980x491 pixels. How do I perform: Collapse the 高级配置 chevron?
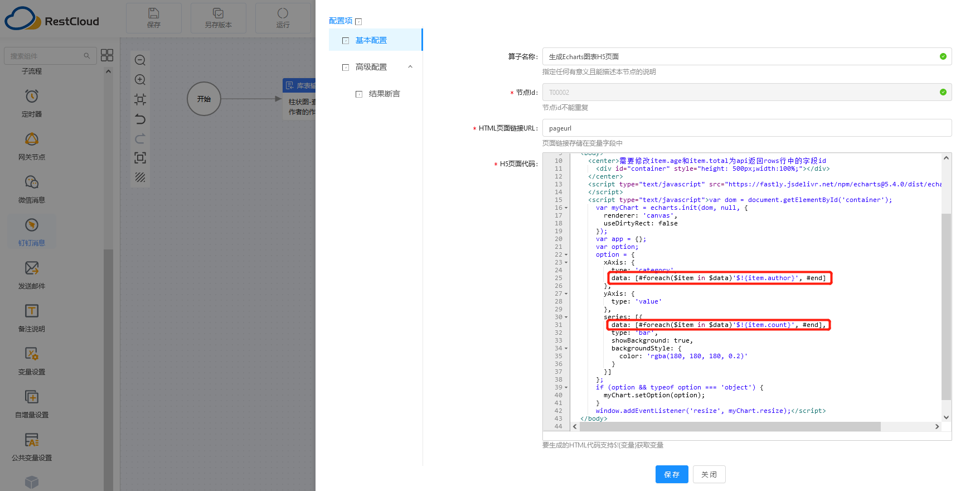click(x=410, y=67)
